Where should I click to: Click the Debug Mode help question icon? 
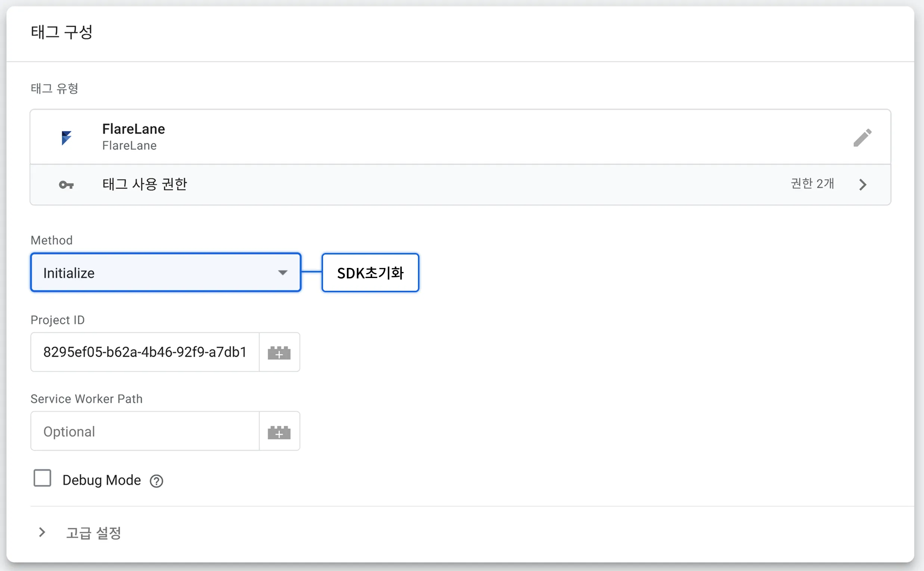[156, 481]
